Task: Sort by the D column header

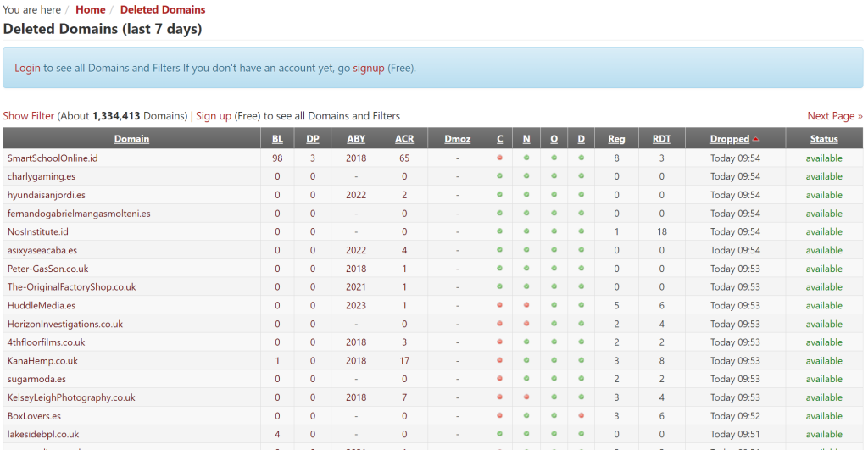Action: (x=581, y=139)
